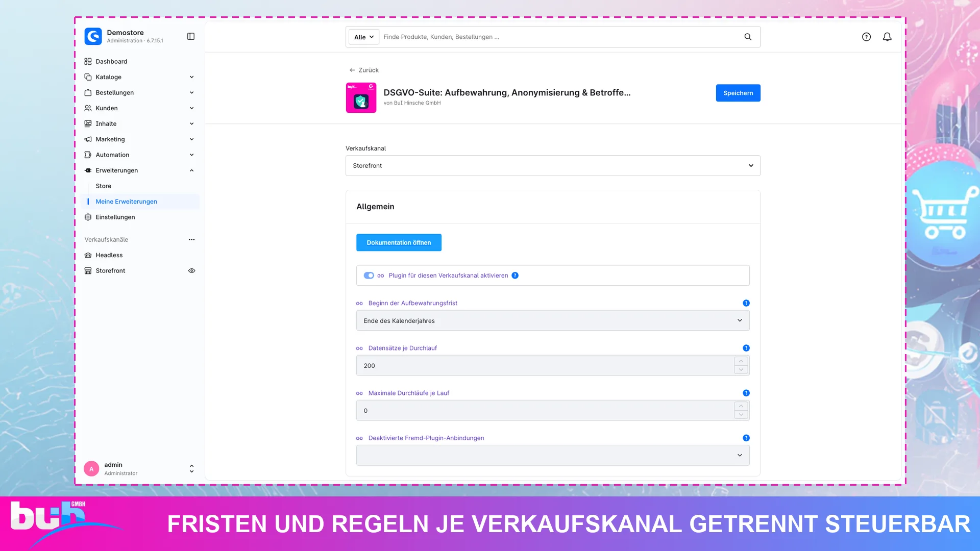Click the global search input field
980x551 pixels.
[560, 37]
